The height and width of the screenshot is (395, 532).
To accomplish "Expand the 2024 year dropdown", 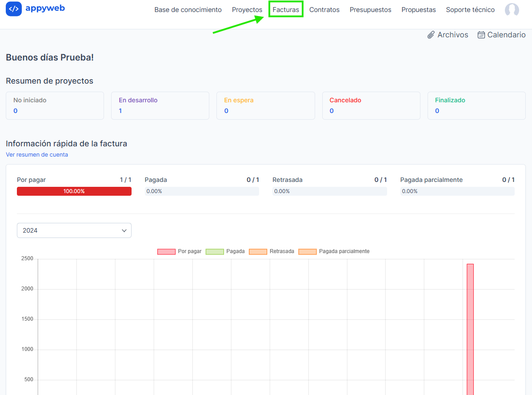I will click(x=74, y=230).
